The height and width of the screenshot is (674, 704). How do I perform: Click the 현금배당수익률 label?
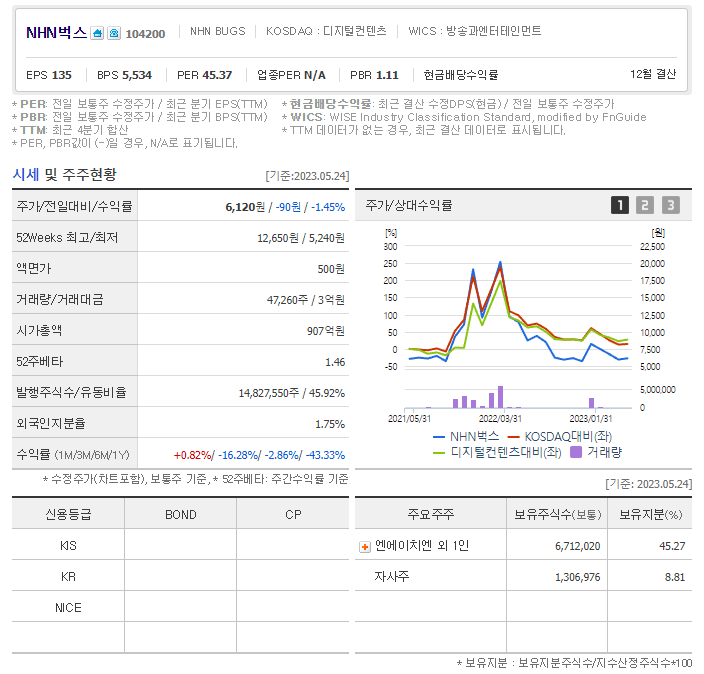pos(461,75)
